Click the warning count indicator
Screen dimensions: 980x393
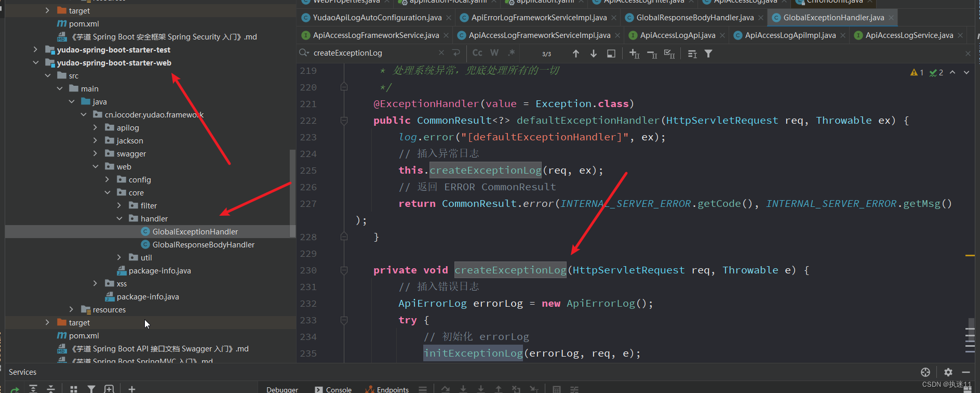point(917,73)
